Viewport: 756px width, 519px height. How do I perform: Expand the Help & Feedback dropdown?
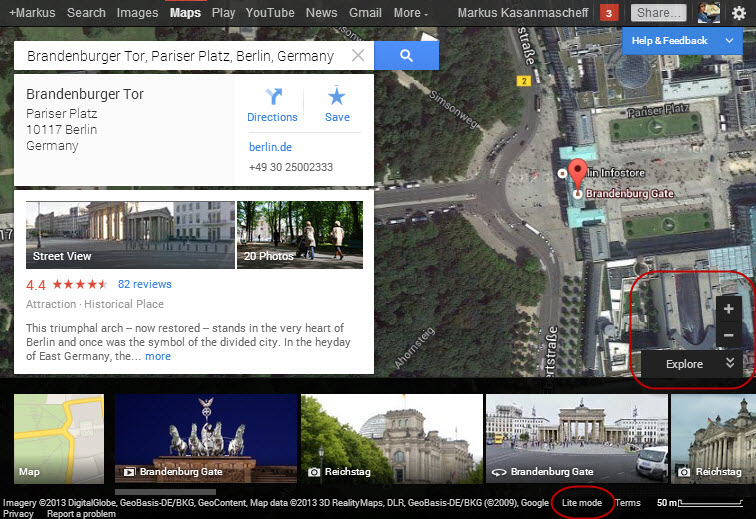point(681,41)
